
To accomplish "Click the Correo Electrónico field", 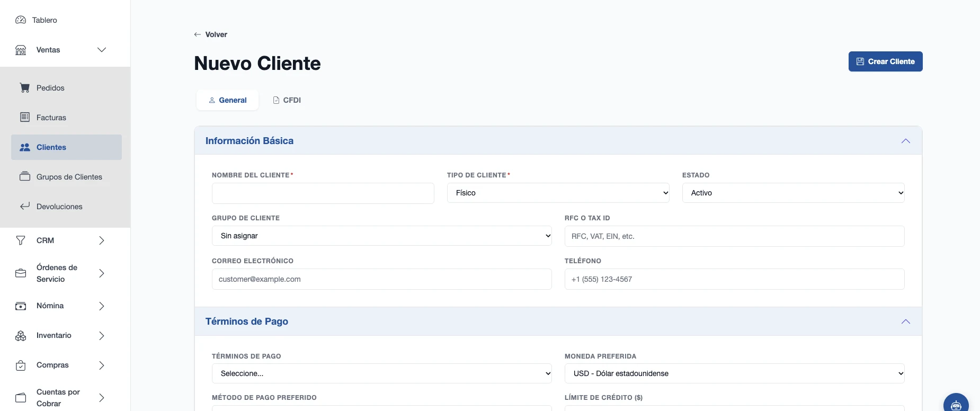I will coord(382,279).
